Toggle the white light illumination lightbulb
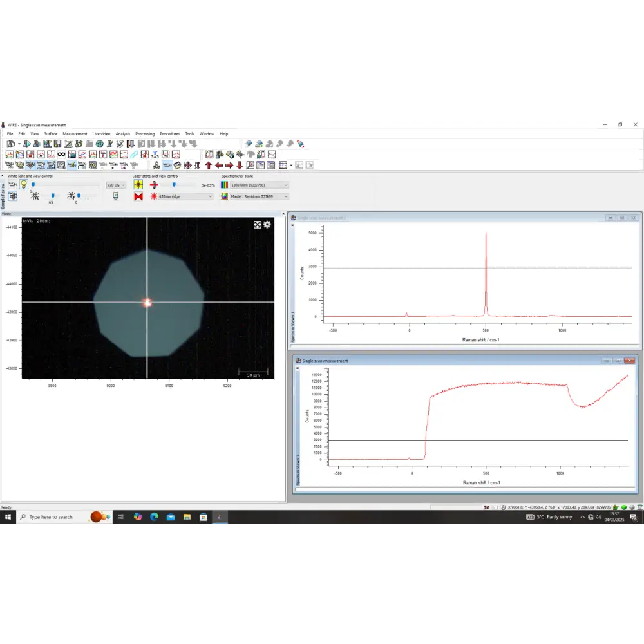Image resolution: width=644 pixels, height=644 pixels. [x=24, y=184]
